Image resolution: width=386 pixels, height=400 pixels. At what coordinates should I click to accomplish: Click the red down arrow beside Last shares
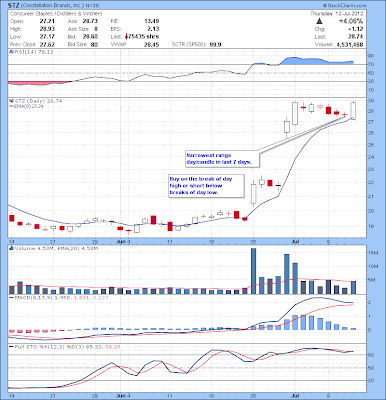tap(126, 37)
